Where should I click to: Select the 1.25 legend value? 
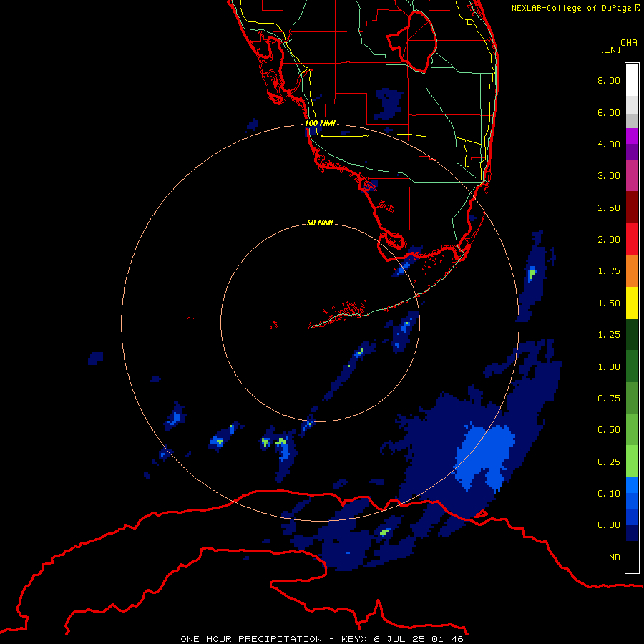coord(609,335)
